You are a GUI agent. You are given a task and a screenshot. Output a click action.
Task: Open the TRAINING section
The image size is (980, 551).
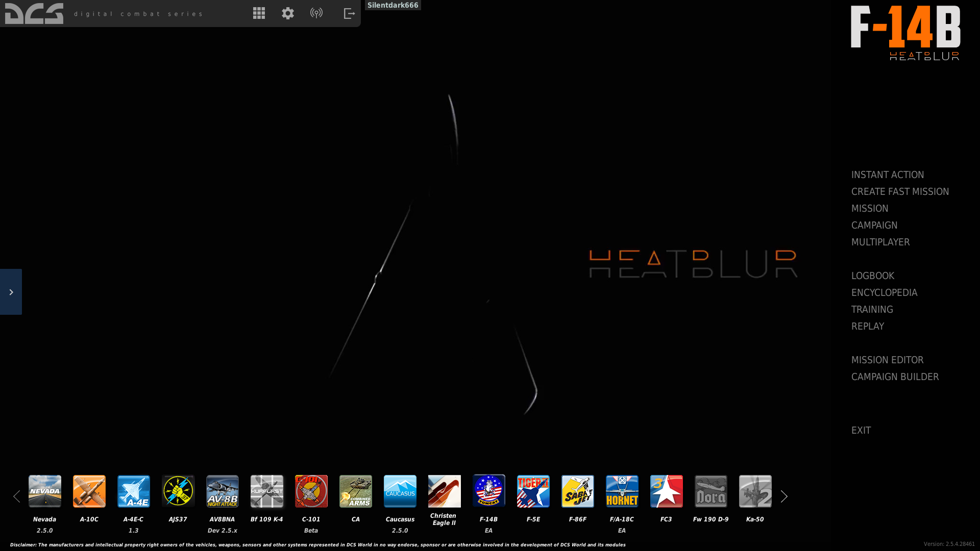(872, 309)
